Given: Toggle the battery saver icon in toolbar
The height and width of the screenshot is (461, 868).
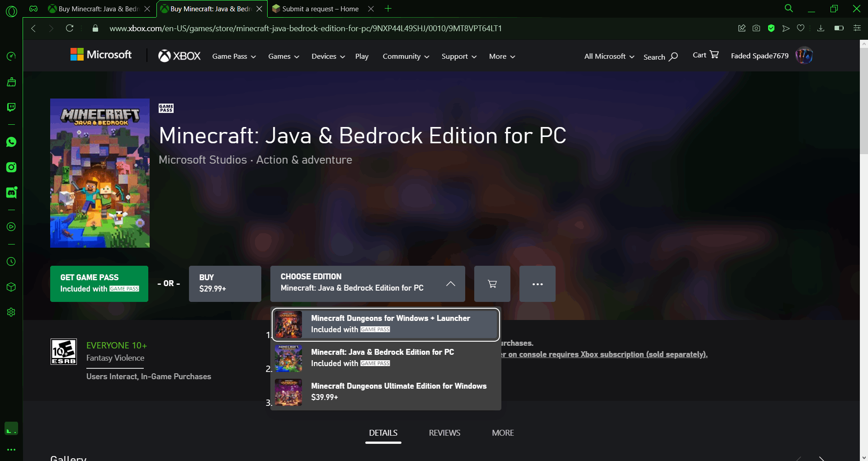Looking at the screenshot, I should tap(839, 28).
